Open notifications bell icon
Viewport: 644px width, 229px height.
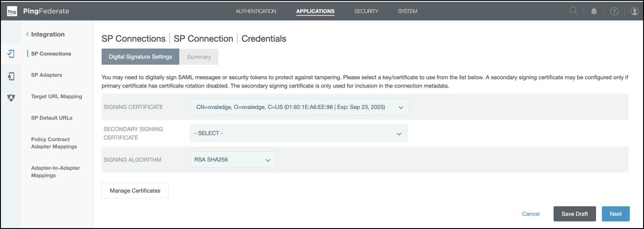594,11
